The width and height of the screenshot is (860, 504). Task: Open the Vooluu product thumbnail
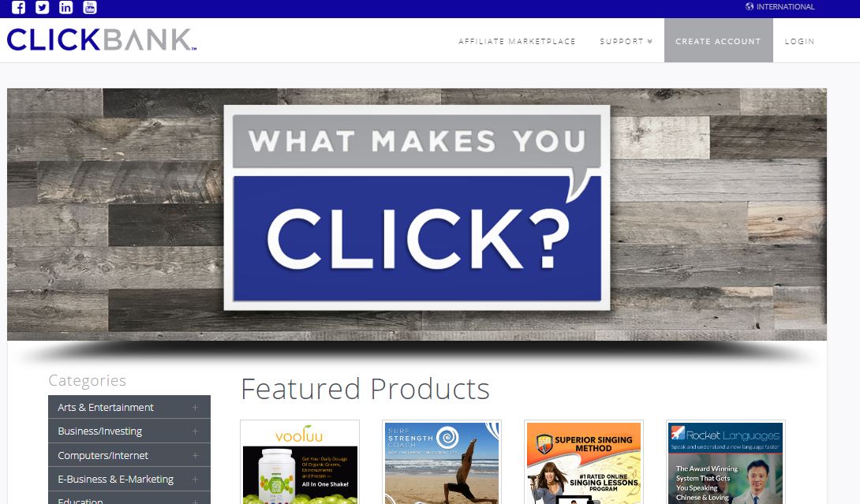(x=300, y=462)
